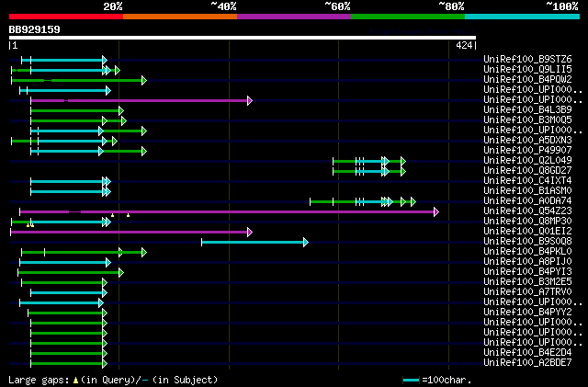Screen dimensions: 588x387
Task: Click the BB929159 query name
Action: [35, 29]
